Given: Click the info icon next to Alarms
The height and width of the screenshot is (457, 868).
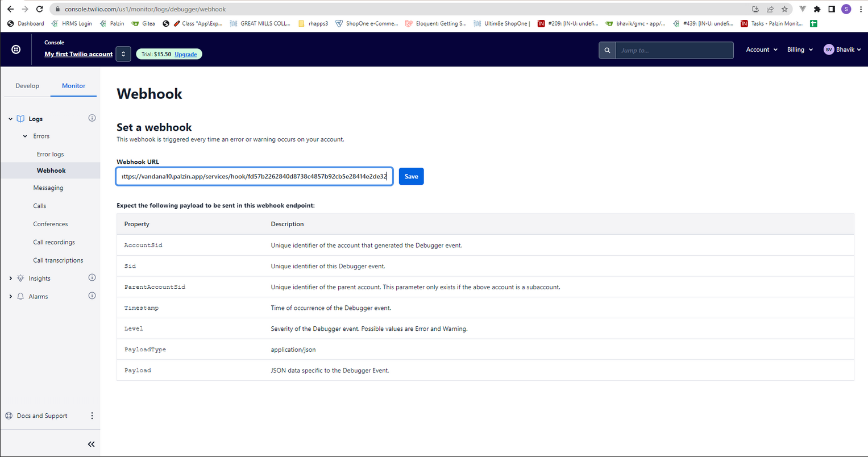Looking at the screenshot, I should 92,296.
